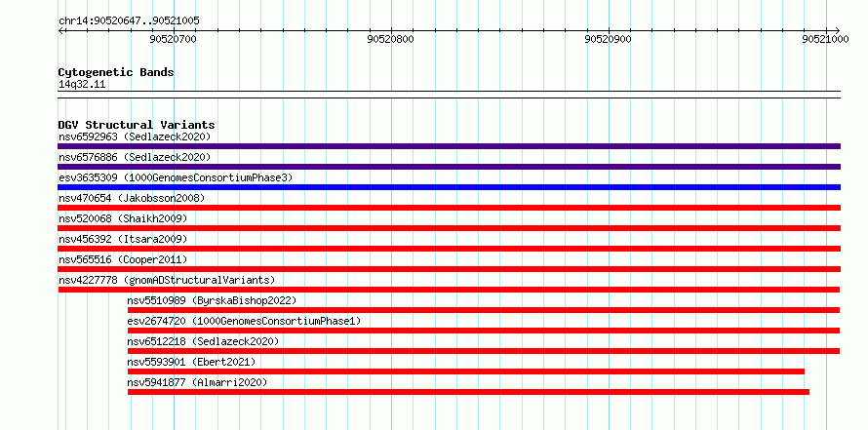Click the right arrowhead of the ruler

coord(837,30)
